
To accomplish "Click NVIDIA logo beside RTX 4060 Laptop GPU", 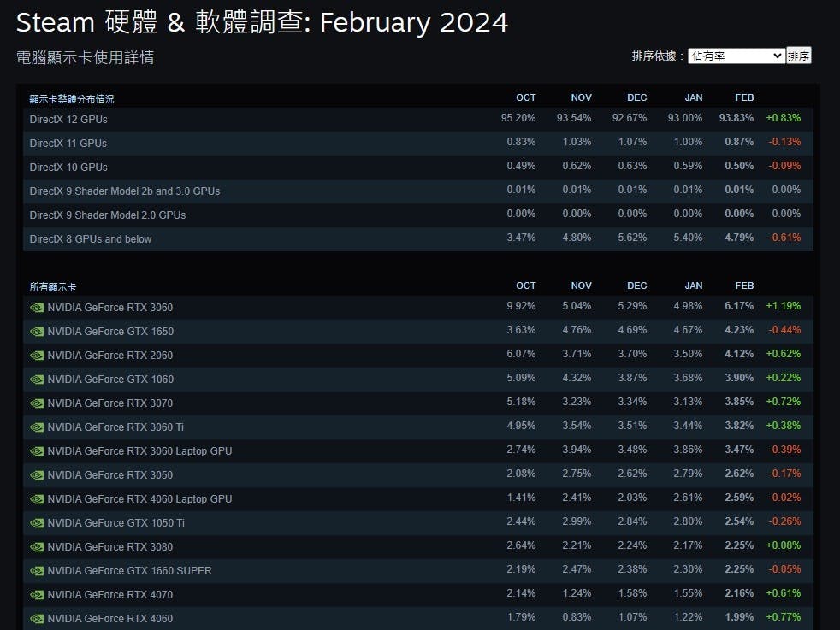I will tap(37, 499).
